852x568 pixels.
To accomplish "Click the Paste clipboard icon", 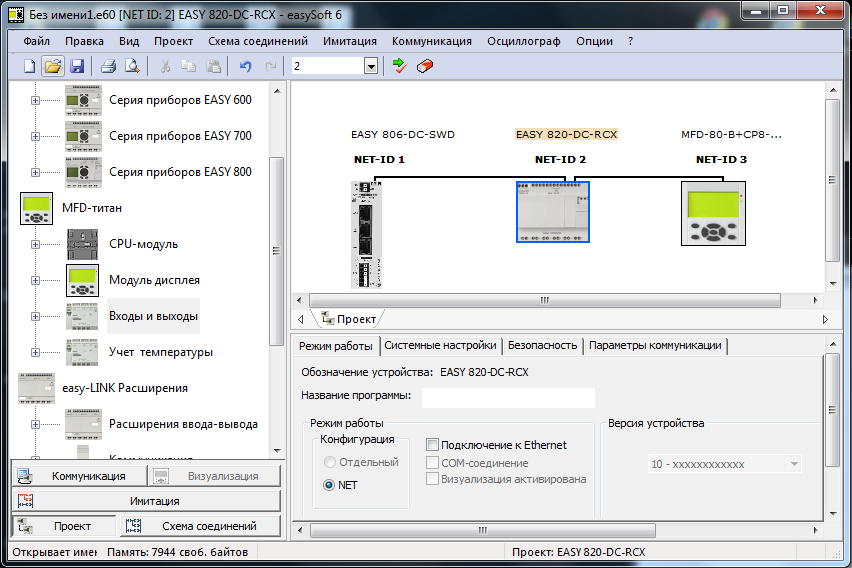I will coord(213,66).
